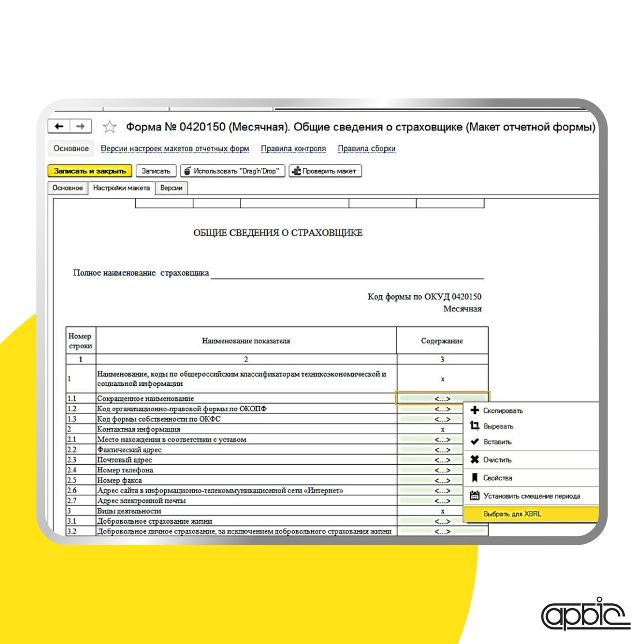This screenshot has width=644, height=644.
Task: Click the Drag'n'Drop mouse icon
Action: pos(187,171)
